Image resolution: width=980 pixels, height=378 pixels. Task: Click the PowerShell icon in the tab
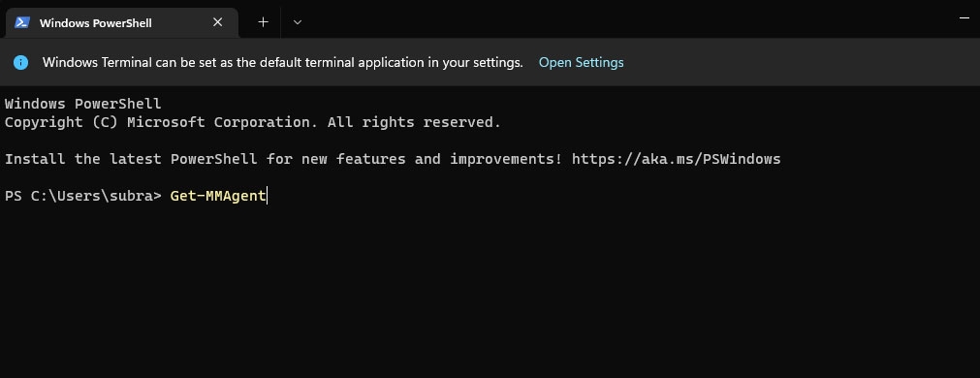point(22,22)
